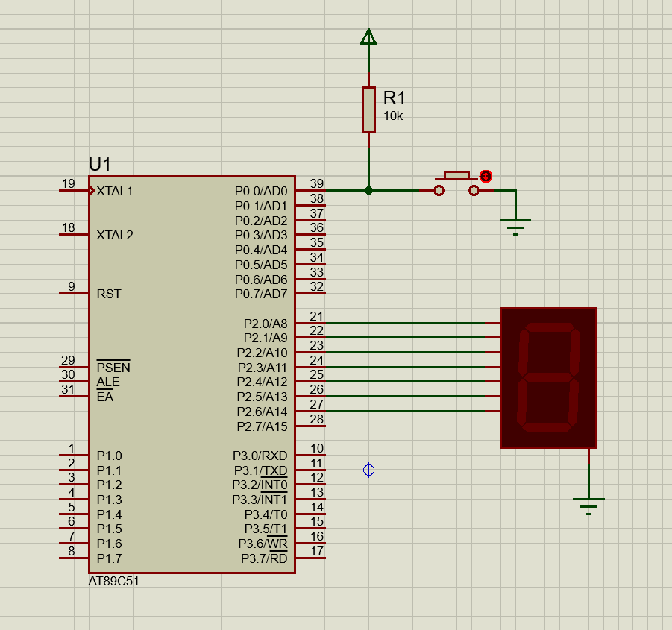Viewport: 672px width, 630px height.
Task: Click the P1.2 pin label
Action: tap(110, 485)
